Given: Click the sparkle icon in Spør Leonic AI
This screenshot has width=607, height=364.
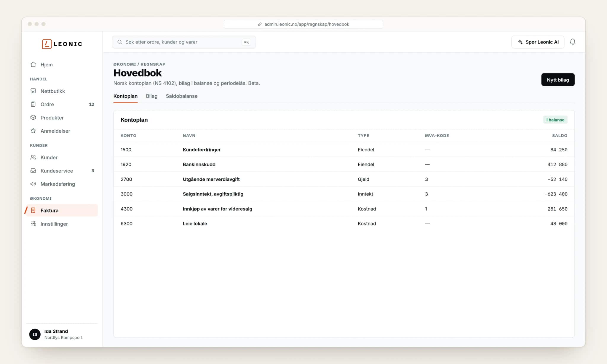Looking at the screenshot, I should [520, 42].
